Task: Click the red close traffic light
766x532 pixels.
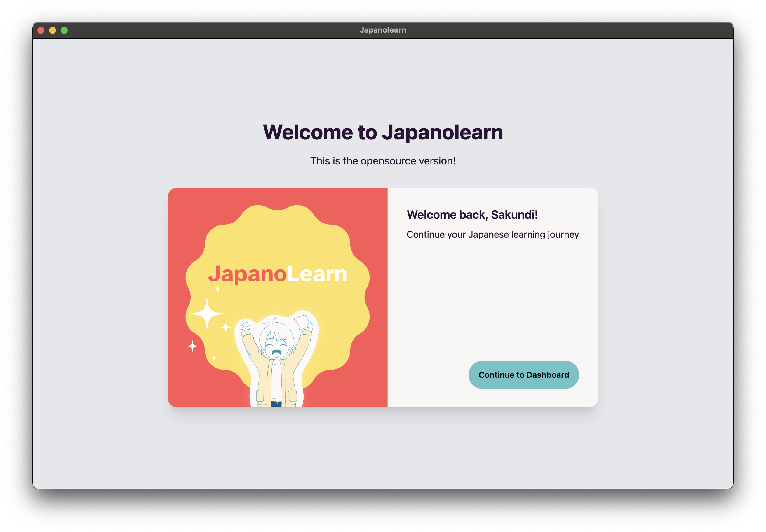Action: 41,30
